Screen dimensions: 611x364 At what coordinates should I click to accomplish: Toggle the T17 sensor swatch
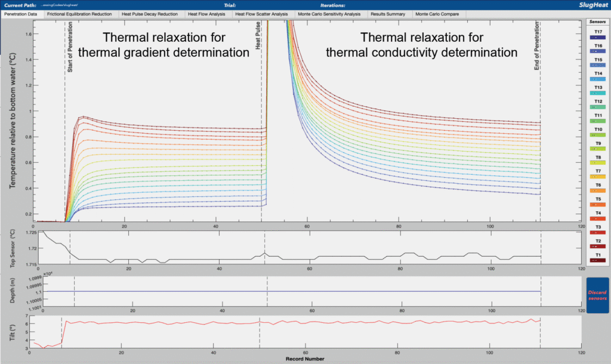coord(597,37)
